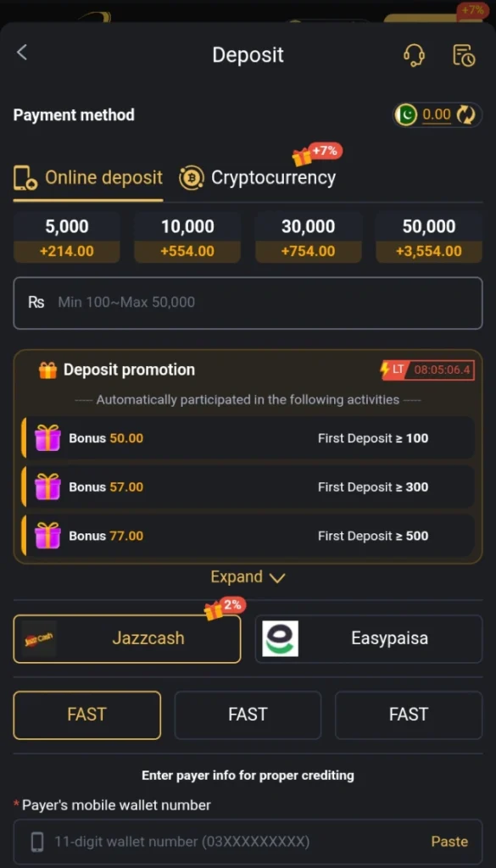Expand the deposit promotion list

pos(247,576)
